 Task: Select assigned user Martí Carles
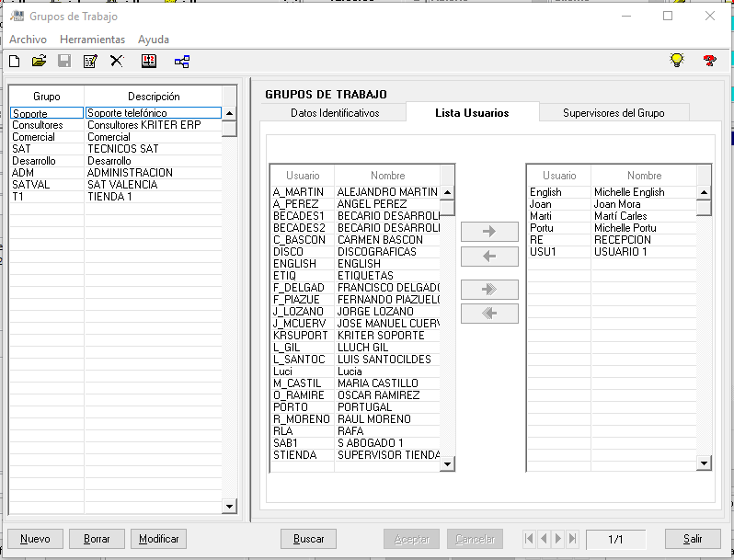[x=612, y=216]
